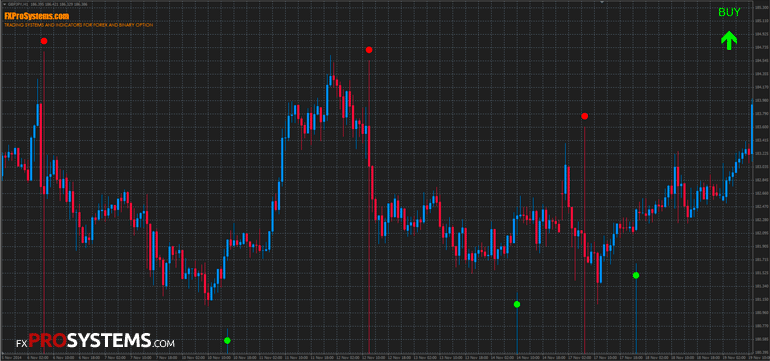Click the blue line under the rightmost green dot
This screenshot has width=770, height=361.
tap(636, 316)
